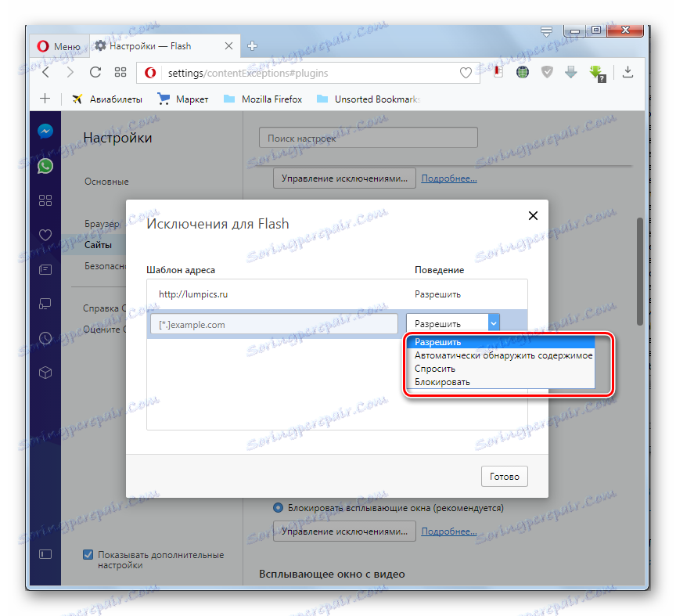Select 'Сайты' in the settings menu

[x=95, y=244]
